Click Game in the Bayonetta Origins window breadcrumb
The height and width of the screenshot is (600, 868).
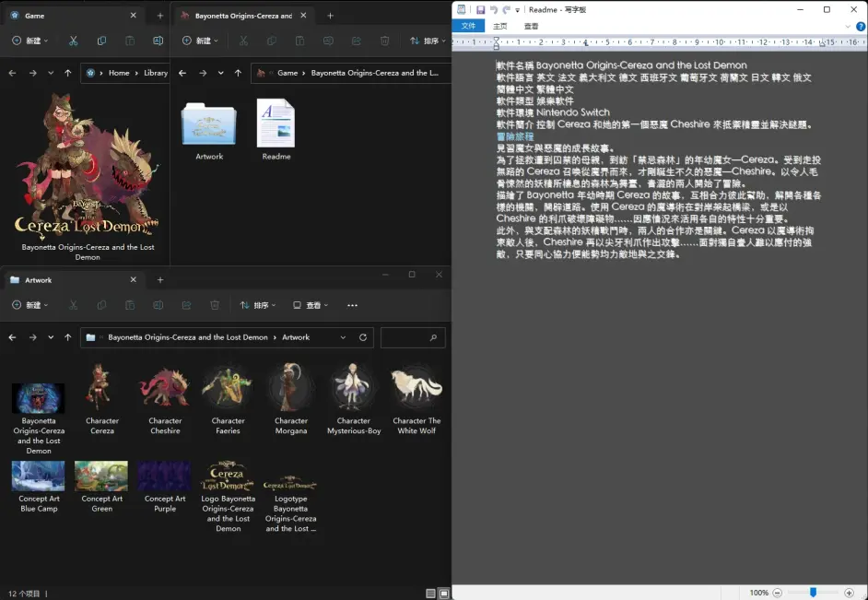(287, 73)
